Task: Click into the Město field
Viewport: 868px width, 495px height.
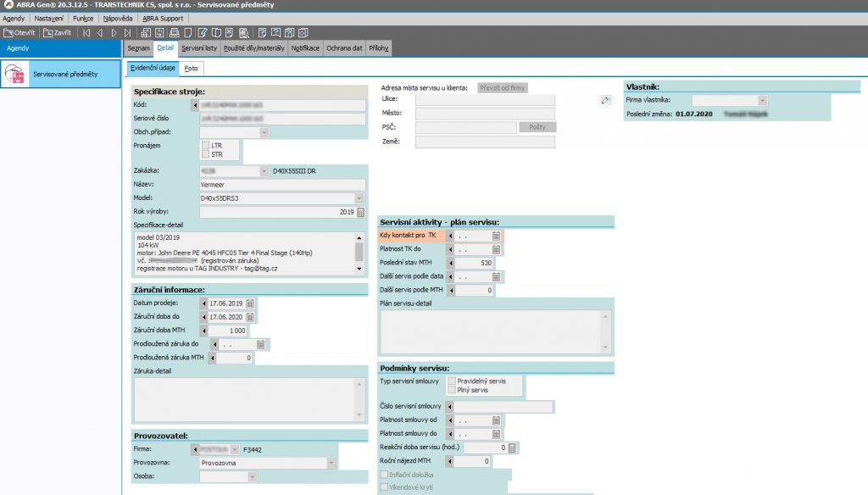Action: coord(485,114)
